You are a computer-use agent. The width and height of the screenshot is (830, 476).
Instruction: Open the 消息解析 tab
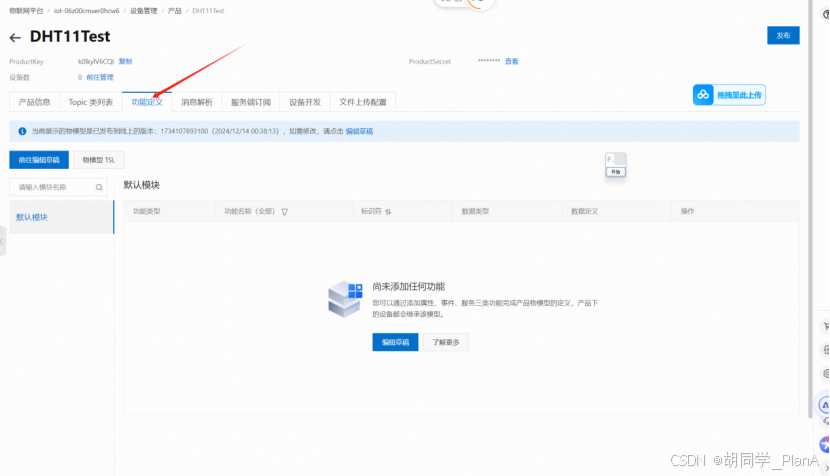point(197,102)
